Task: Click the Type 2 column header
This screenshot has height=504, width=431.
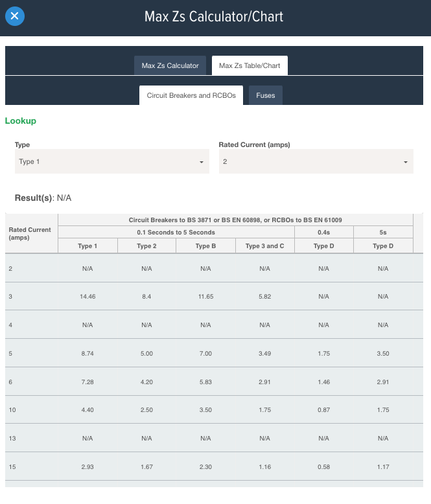Action: 146,246
